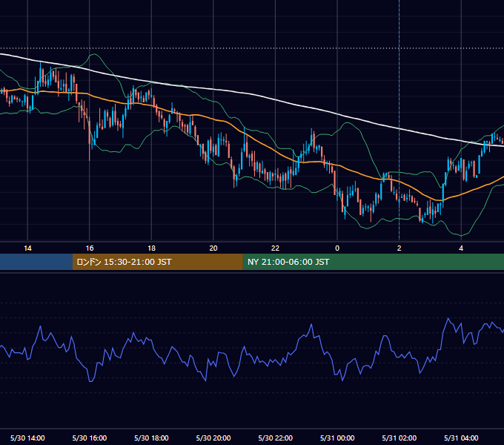Click the 16 hour axis label
The width and height of the screenshot is (504, 445).
[90, 248]
